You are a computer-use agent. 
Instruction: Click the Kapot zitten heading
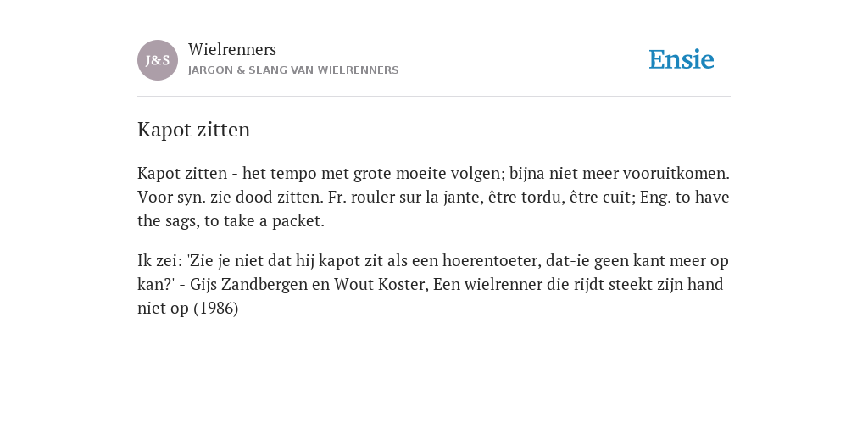(x=194, y=130)
